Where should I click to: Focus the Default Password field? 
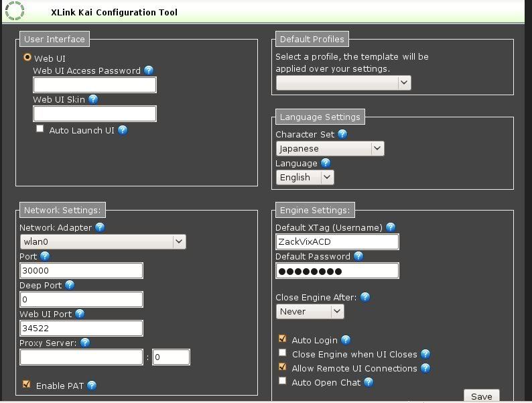[x=337, y=271]
